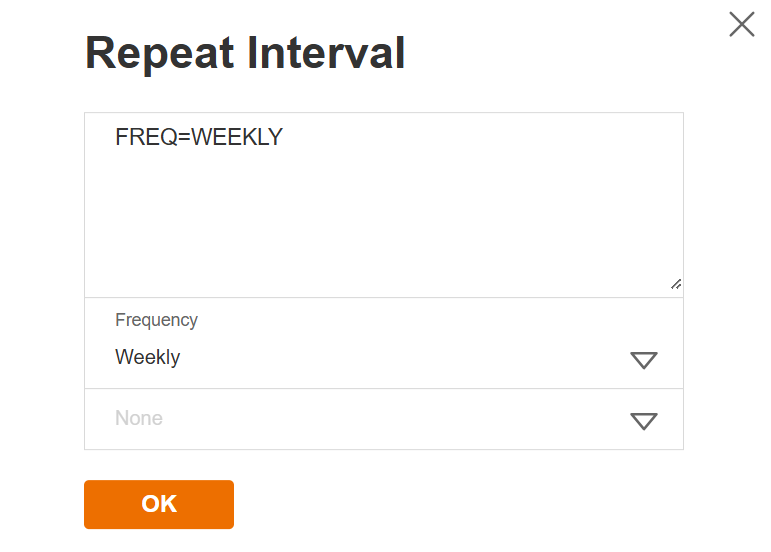Click the Frequency dropdown arrow
The height and width of the screenshot is (552, 771).
click(644, 360)
